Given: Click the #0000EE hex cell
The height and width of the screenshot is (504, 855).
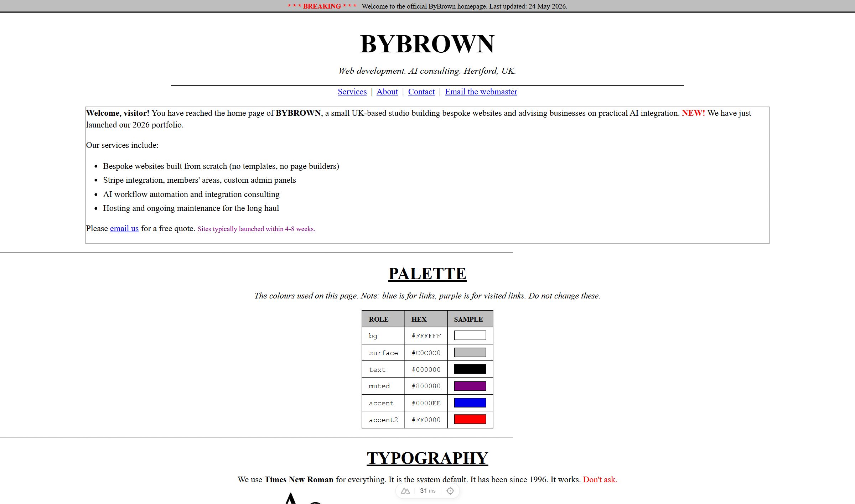Looking at the screenshot, I should (x=426, y=403).
